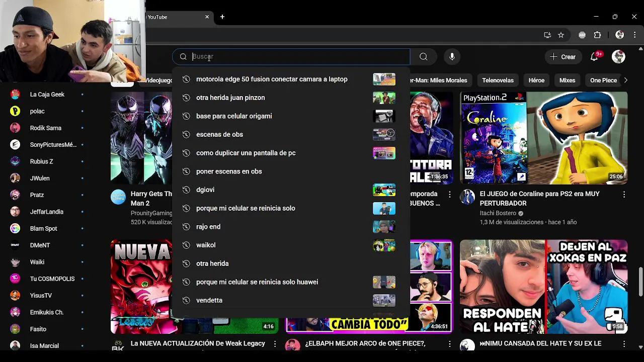The height and width of the screenshot is (362, 644).
Task: Open a new browser tab
Action: (222, 17)
